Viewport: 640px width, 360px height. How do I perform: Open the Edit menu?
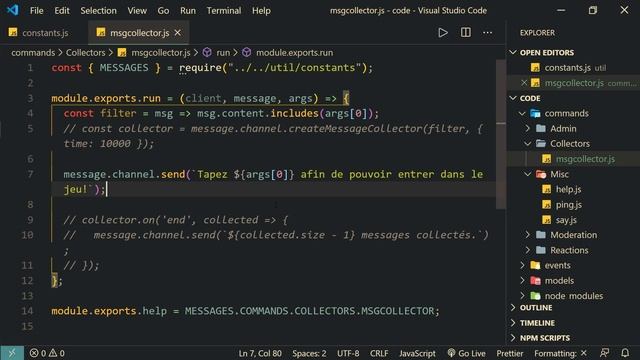tap(62, 11)
